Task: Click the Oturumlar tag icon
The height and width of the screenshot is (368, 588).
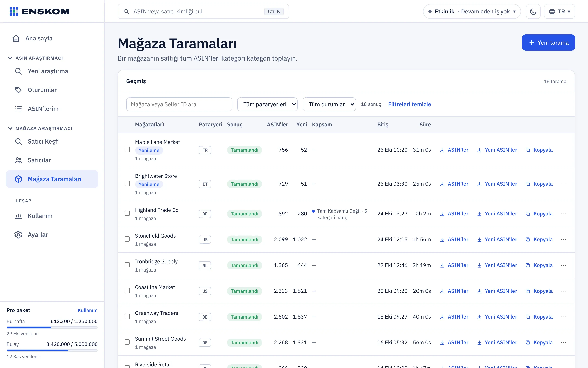Action: point(18,90)
